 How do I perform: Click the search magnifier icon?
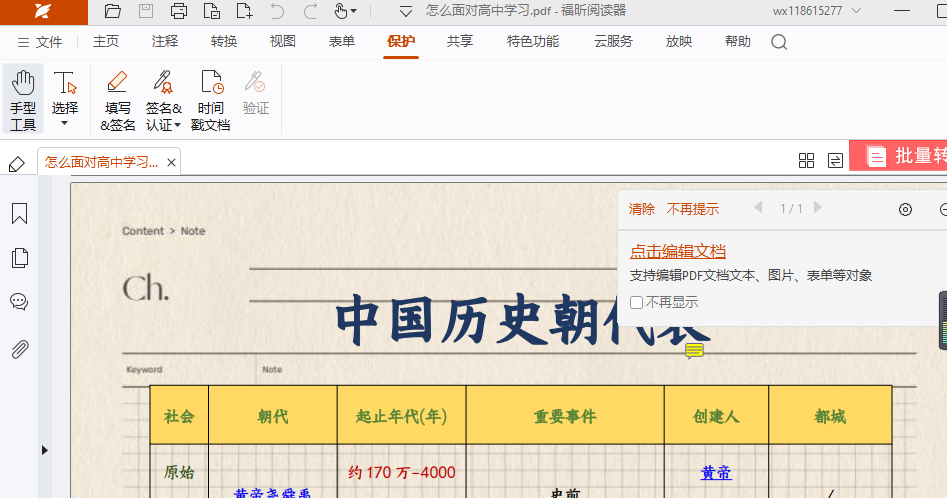(779, 42)
